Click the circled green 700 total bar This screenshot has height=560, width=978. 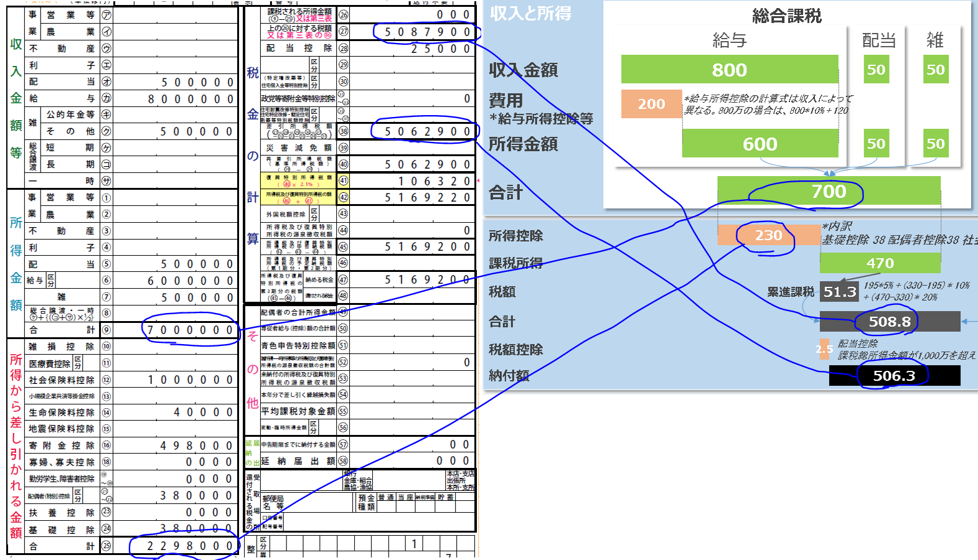click(829, 191)
